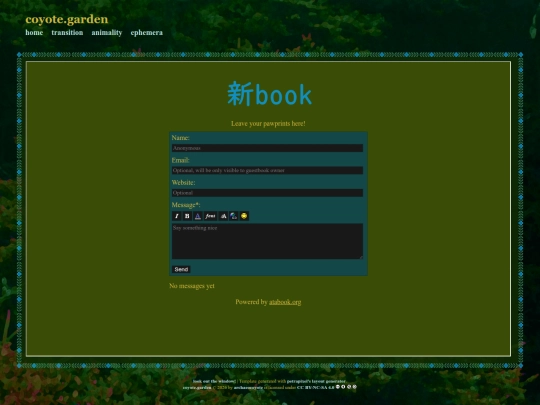Go to the transition section
This screenshot has width=540, height=405.
(x=67, y=32)
